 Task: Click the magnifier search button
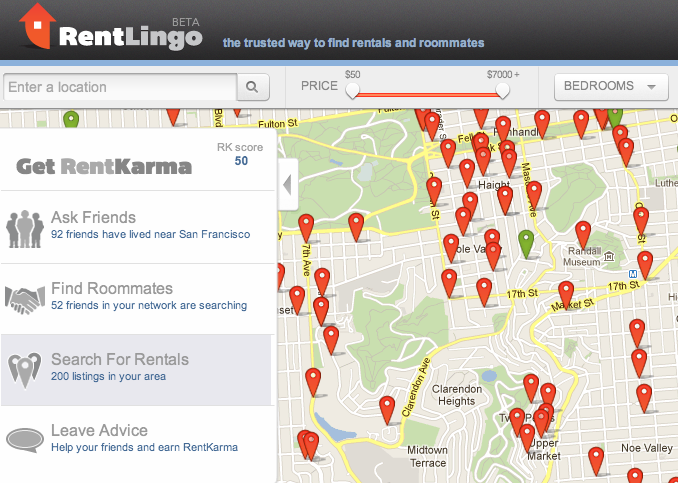pos(253,87)
